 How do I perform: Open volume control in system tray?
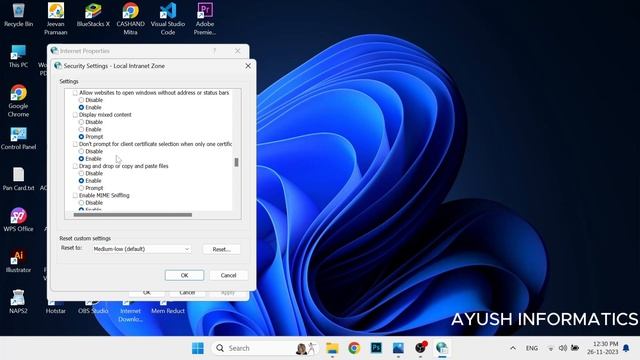point(563,348)
